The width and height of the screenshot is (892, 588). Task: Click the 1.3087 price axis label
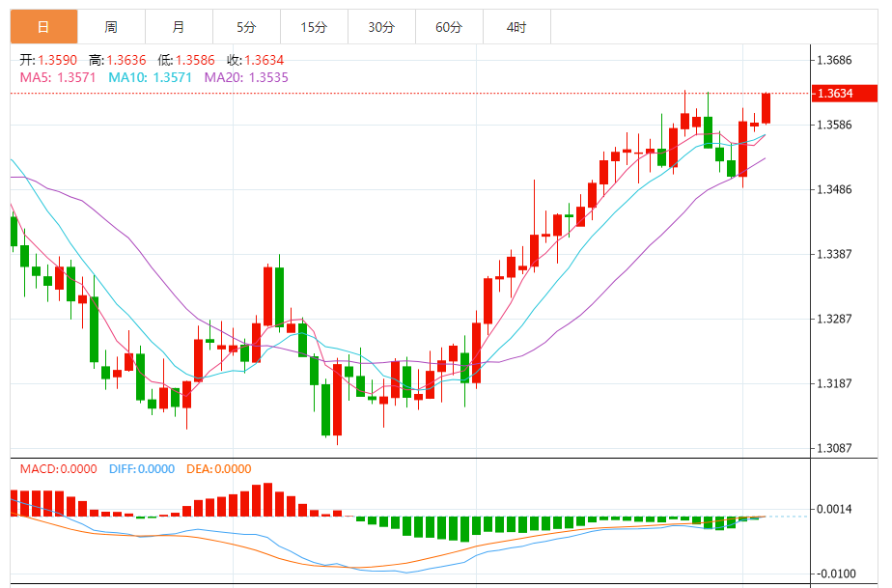[834, 449]
